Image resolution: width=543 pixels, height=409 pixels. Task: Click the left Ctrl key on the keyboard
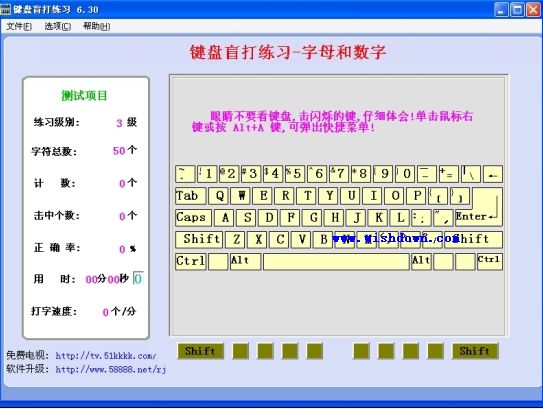(x=190, y=261)
